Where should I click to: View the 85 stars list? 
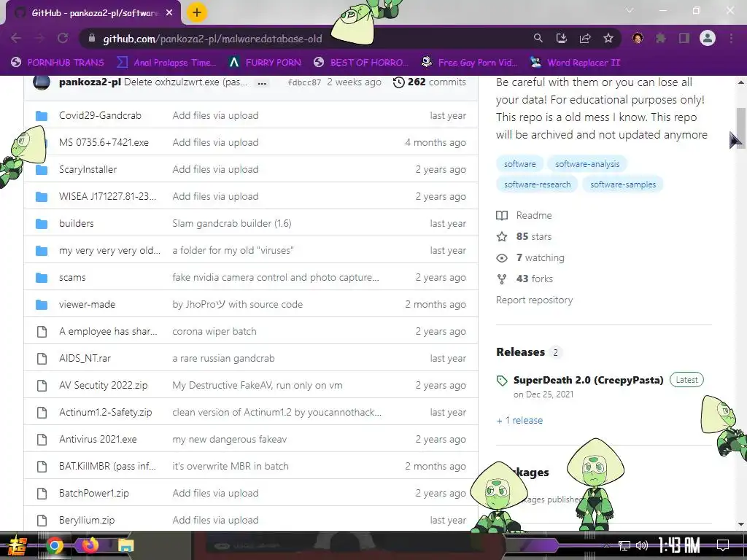(x=524, y=237)
